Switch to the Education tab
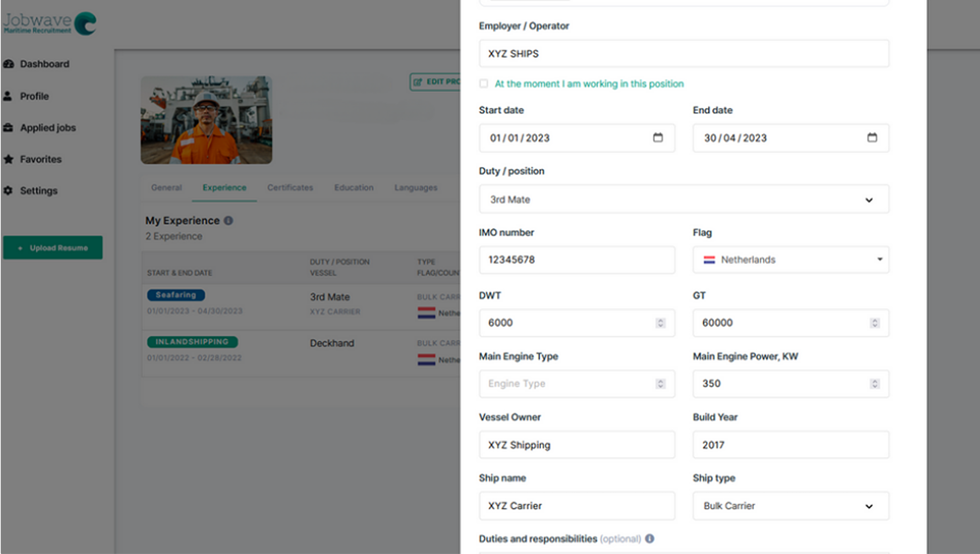980x554 pixels. (x=353, y=187)
